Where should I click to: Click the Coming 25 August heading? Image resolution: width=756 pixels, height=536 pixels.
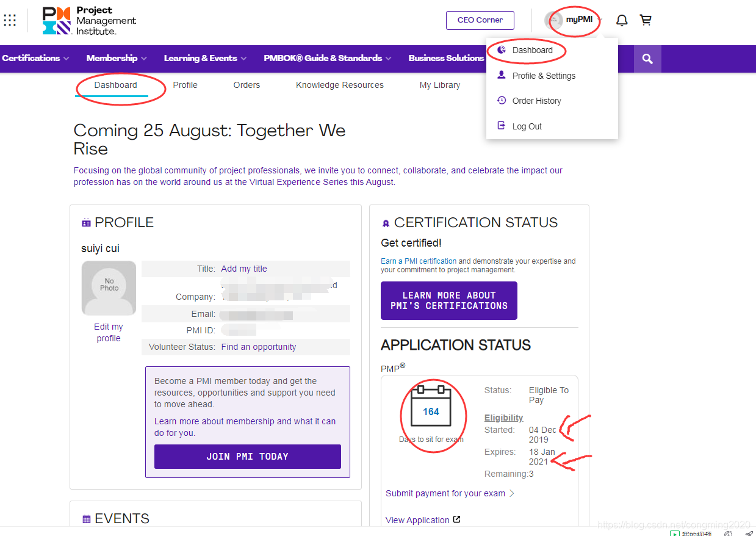209,139
